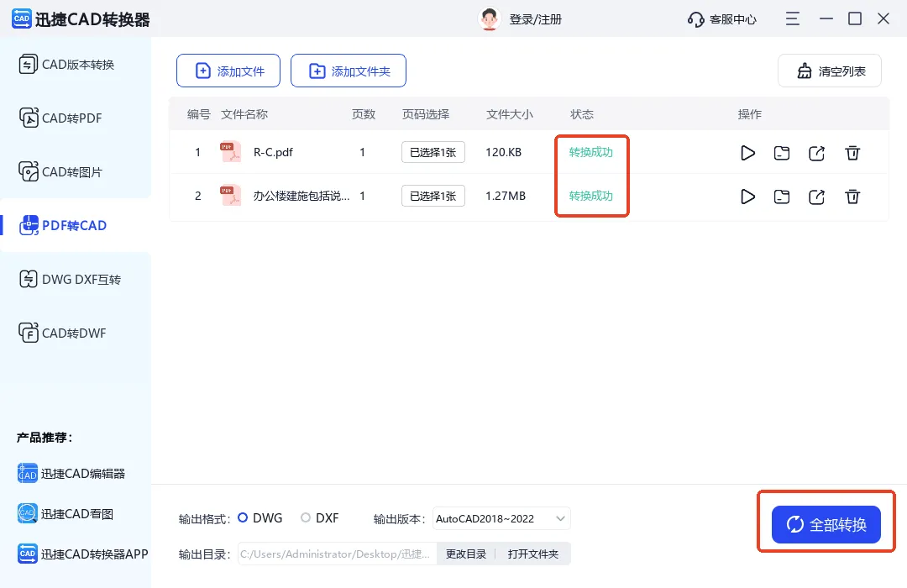Image resolution: width=907 pixels, height=588 pixels.
Task: Open output folder icon for R-C.pdf
Action: [782, 153]
